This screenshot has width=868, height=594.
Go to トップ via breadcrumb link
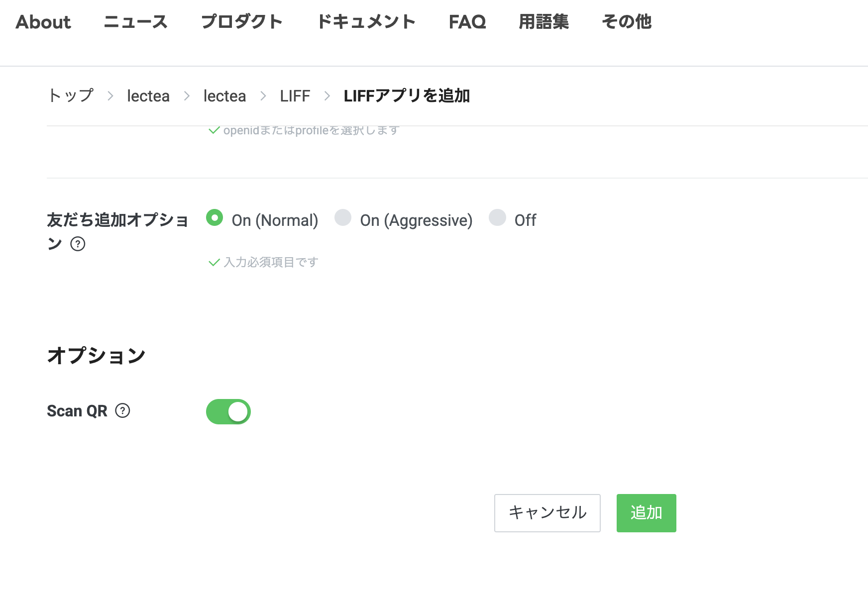click(x=70, y=96)
